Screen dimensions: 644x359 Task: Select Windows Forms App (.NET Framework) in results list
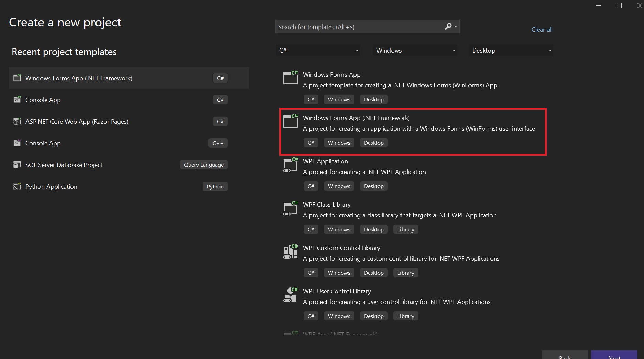413,132
